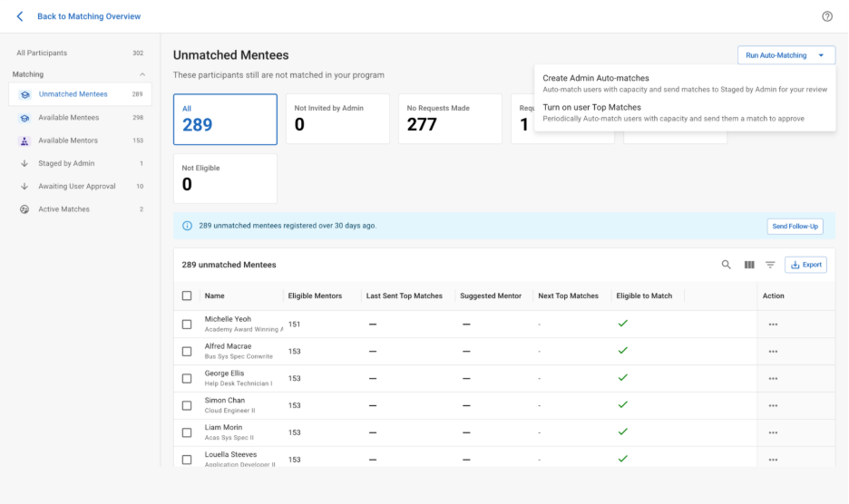The width and height of the screenshot is (849, 504).
Task: Select the No Requests Made card
Action: point(449,119)
